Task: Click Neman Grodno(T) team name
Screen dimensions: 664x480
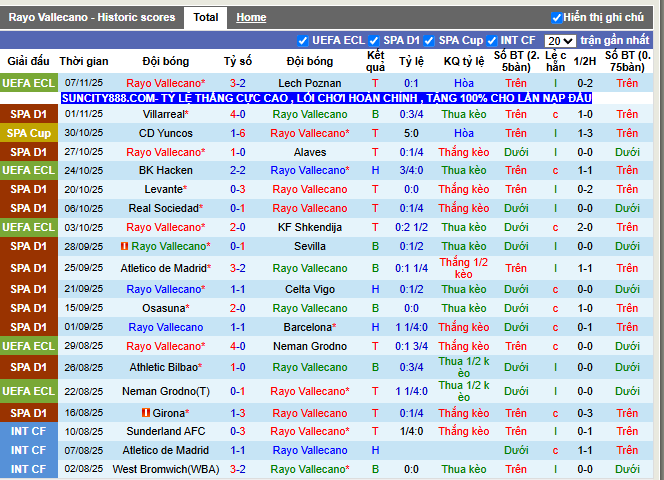Action: click(166, 391)
